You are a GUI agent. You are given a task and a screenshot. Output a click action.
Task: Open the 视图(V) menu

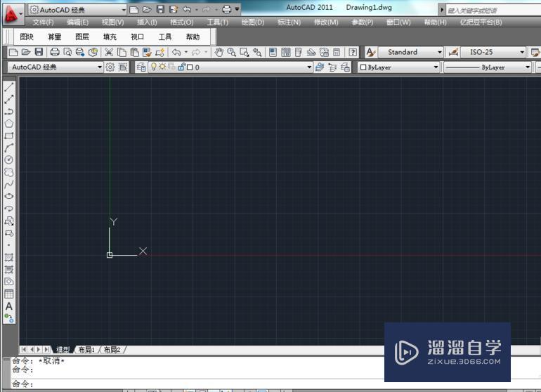click(113, 22)
